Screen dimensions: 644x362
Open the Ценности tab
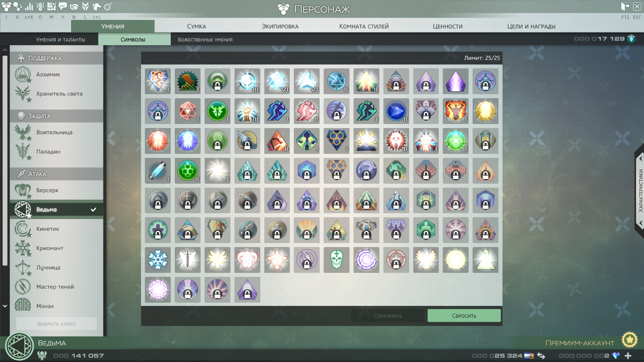coord(447,26)
